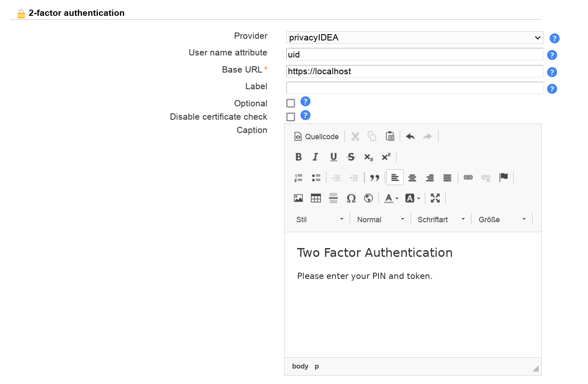Screen dimensions: 588x384
Task: Open the Größe font size dropdown
Action: tap(502, 219)
